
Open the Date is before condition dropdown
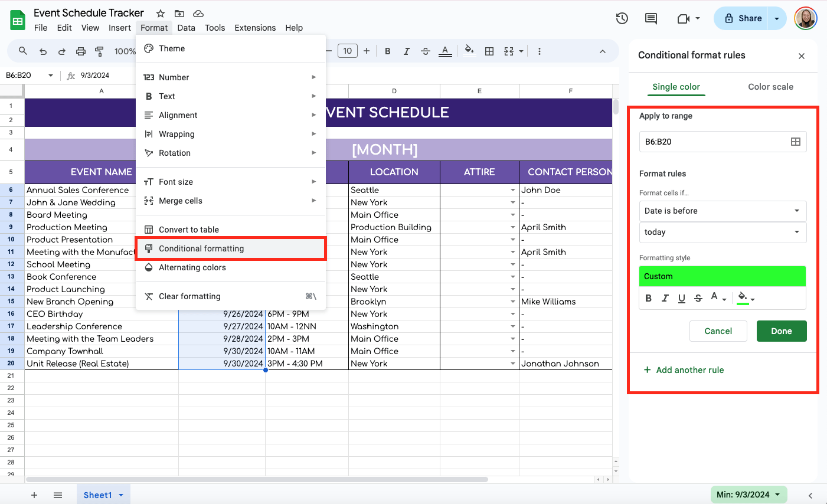(x=723, y=211)
